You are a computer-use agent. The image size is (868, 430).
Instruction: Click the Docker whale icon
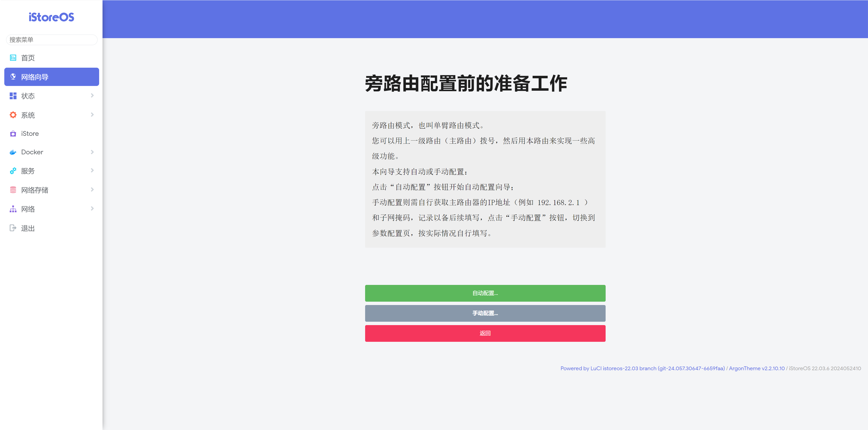click(13, 152)
